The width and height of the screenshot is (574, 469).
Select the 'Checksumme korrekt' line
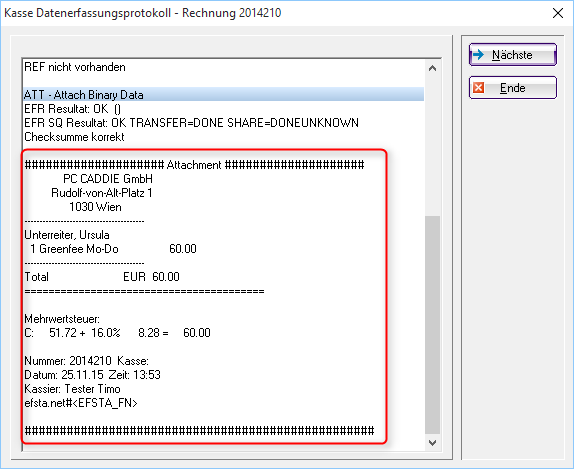pyautogui.click(x=74, y=137)
